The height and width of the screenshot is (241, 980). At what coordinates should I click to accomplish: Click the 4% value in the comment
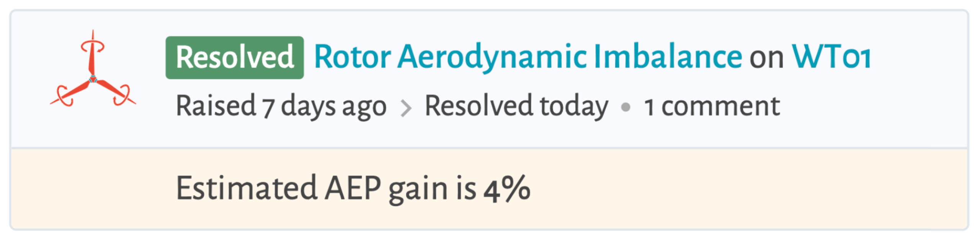[x=507, y=189]
